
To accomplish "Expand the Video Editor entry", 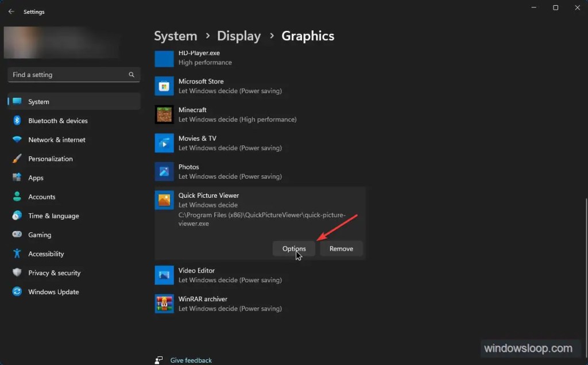I will tap(260, 275).
